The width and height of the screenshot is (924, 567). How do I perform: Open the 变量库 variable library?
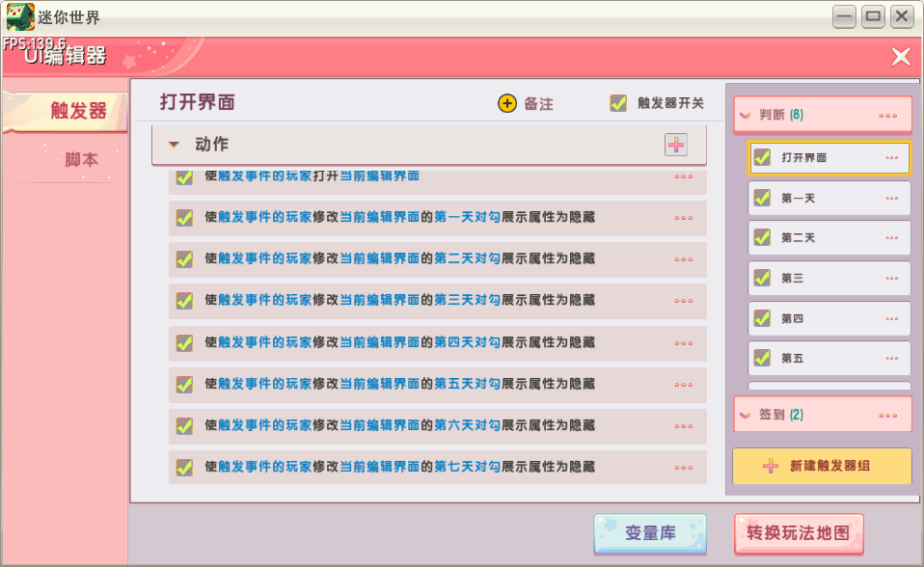tap(650, 533)
